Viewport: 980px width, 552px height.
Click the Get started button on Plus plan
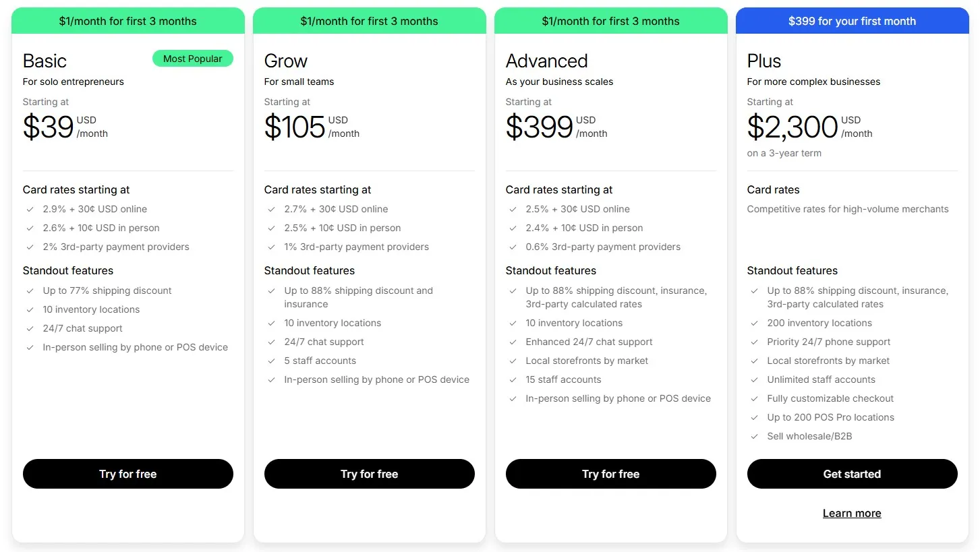coord(852,474)
